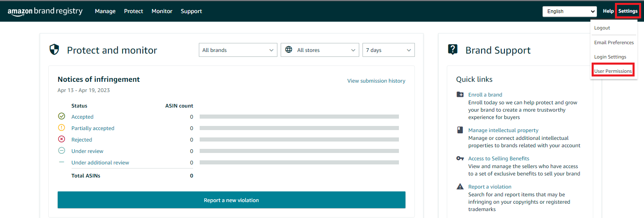Click the Under review row progress bar
The width and height of the screenshot is (644, 218).
pyautogui.click(x=299, y=151)
